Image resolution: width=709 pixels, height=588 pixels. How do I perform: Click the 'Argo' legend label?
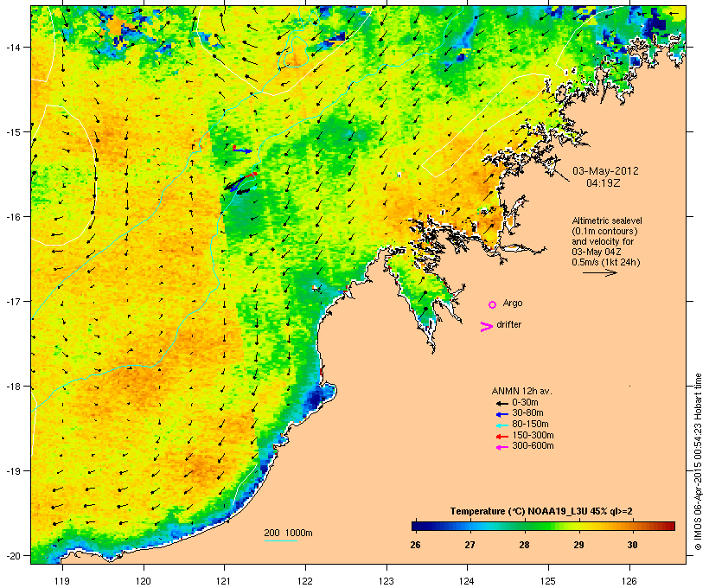click(x=513, y=303)
